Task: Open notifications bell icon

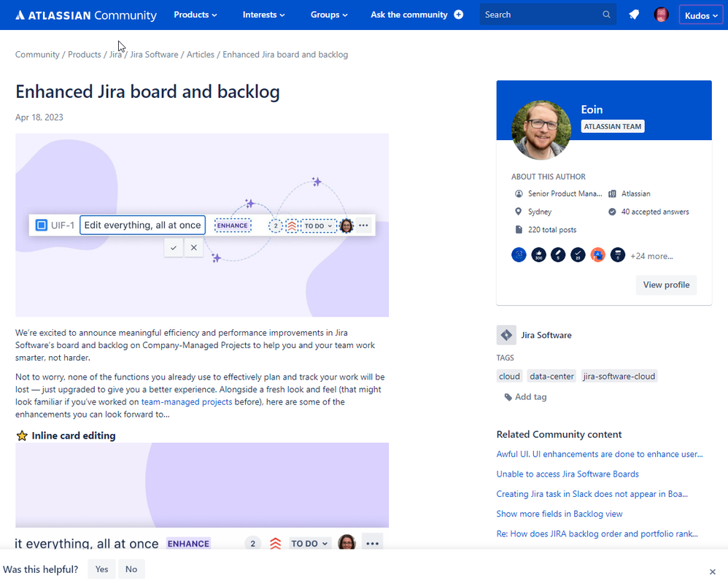Action: coord(634,15)
